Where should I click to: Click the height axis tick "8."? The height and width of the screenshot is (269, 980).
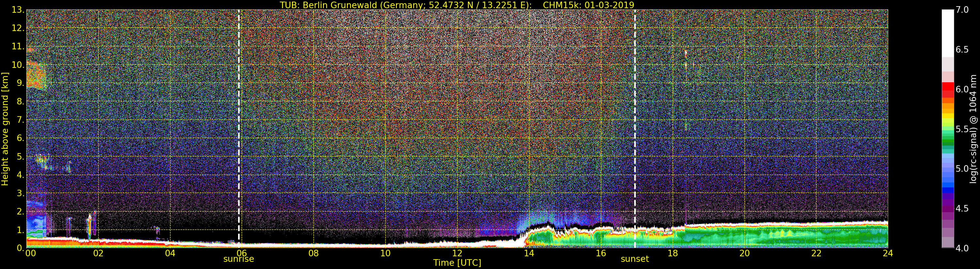[x=21, y=102]
